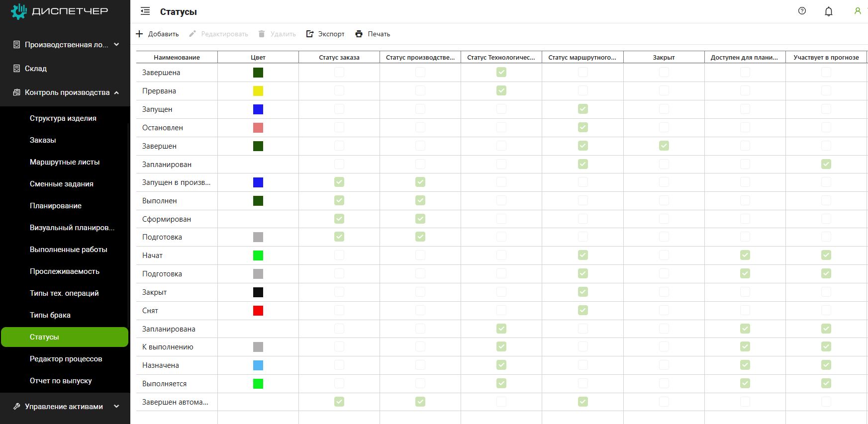Screen dimensions: 868x424
Task: Click the printer icon for Печать
Action: (x=359, y=34)
